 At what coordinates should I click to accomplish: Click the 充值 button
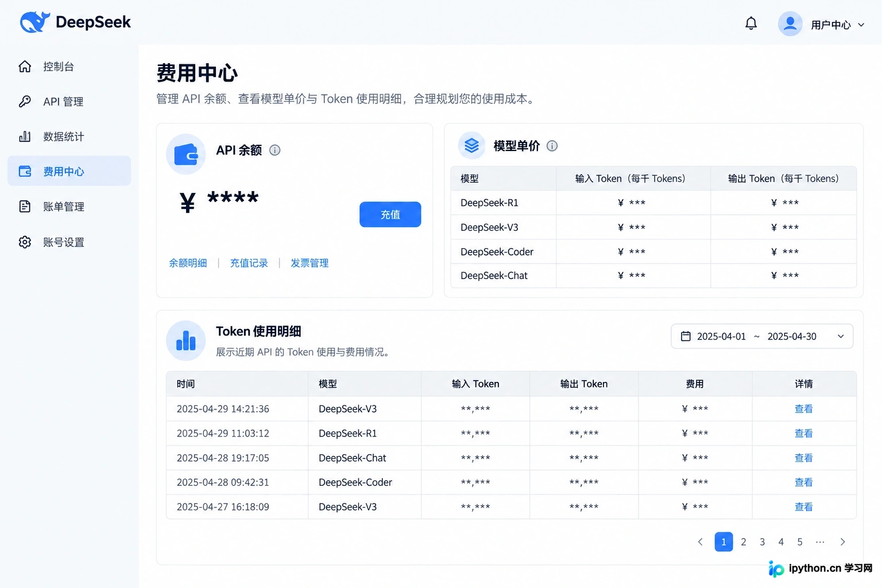pos(390,214)
